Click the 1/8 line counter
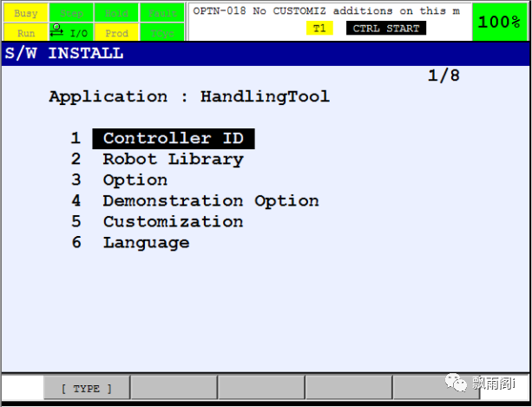The width and height of the screenshot is (532, 407). pyautogui.click(x=443, y=75)
